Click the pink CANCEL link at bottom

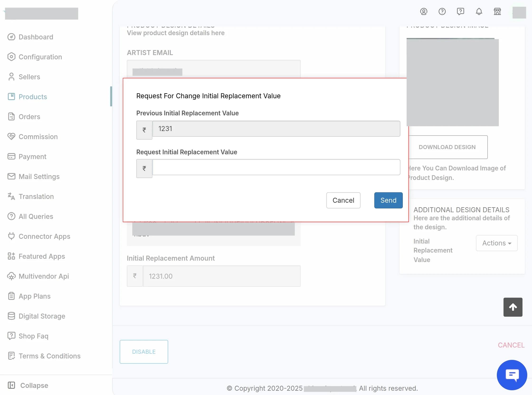tap(511, 345)
